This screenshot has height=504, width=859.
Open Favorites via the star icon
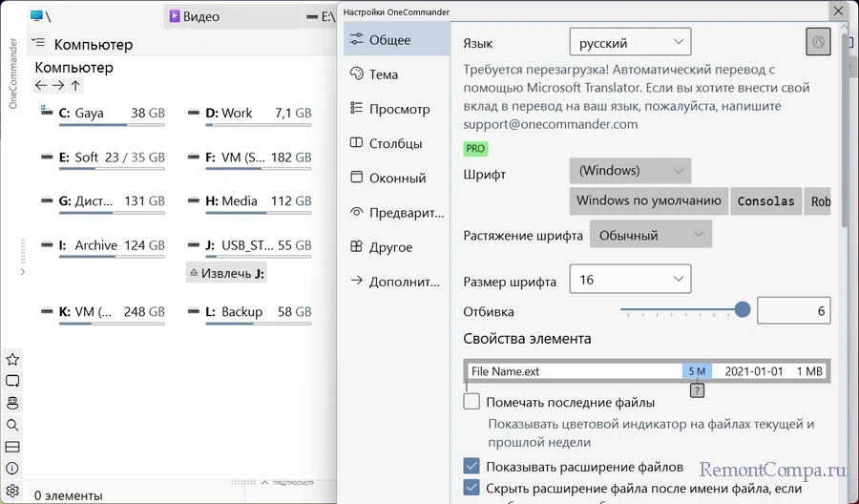pos(12,360)
